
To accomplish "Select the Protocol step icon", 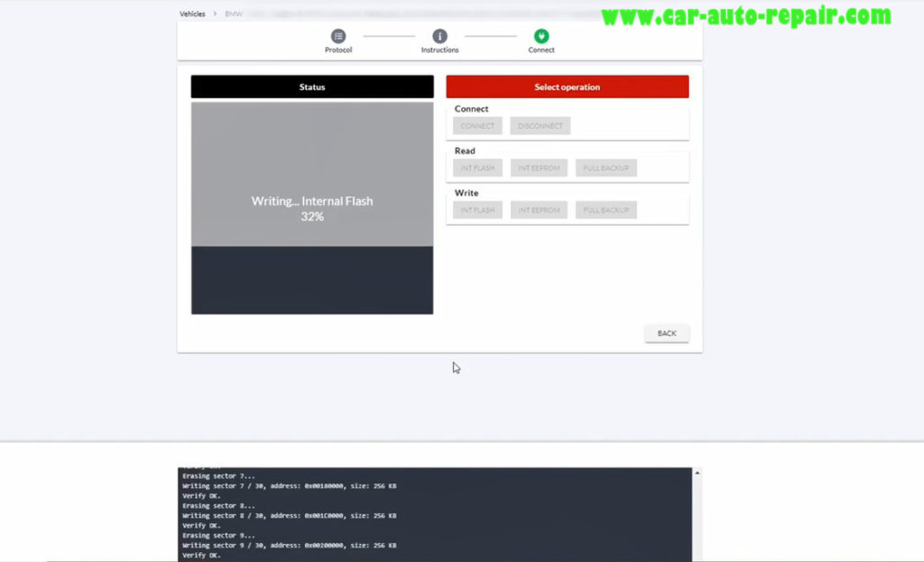I will pyautogui.click(x=338, y=38).
